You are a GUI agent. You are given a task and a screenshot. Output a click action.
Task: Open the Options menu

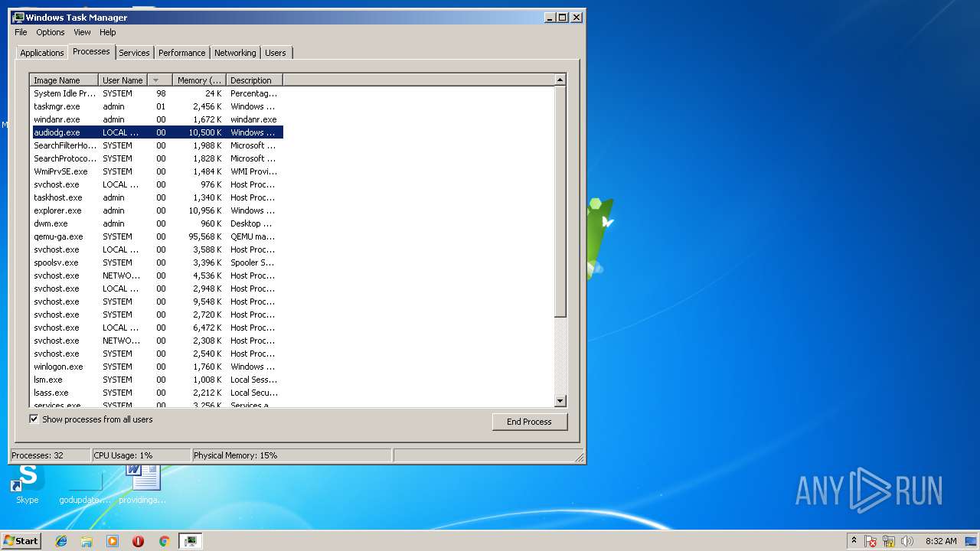[x=51, y=32]
